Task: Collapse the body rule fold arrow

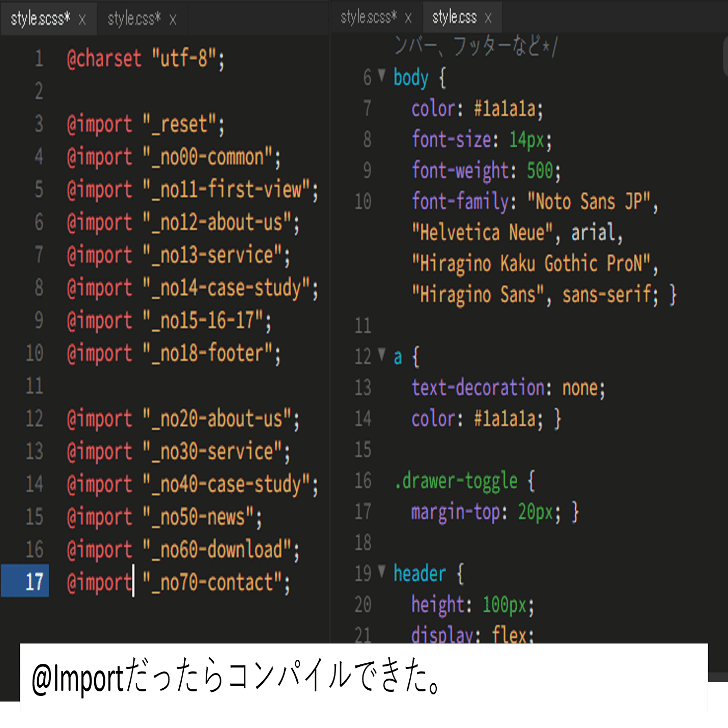Action: pos(382,76)
